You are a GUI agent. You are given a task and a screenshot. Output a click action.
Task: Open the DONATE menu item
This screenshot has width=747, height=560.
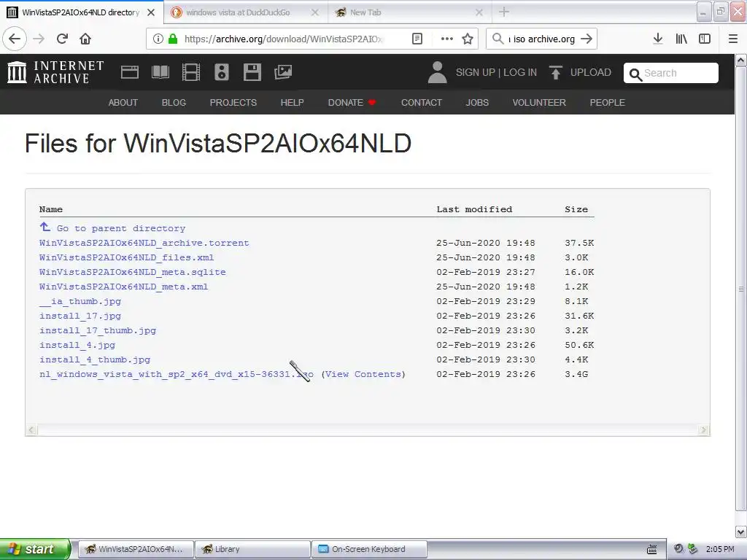point(352,102)
